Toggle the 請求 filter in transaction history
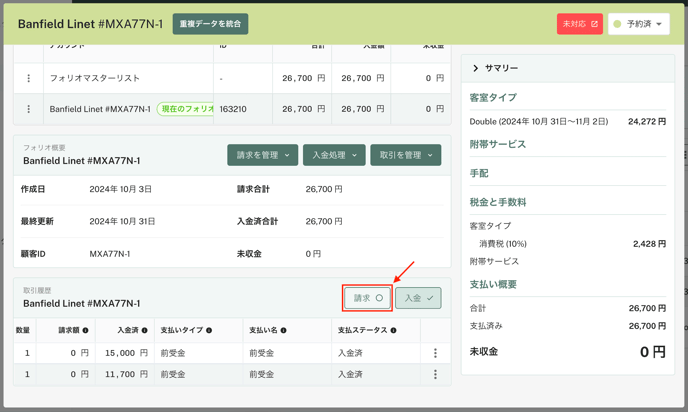The width and height of the screenshot is (688, 412). click(x=367, y=298)
